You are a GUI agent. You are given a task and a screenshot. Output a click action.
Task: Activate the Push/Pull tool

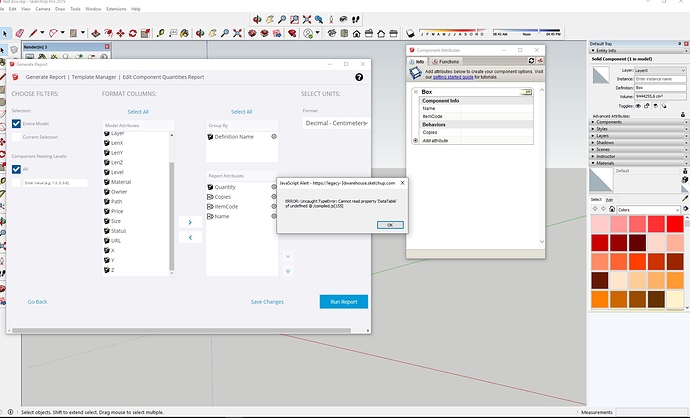(x=95, y=33)
